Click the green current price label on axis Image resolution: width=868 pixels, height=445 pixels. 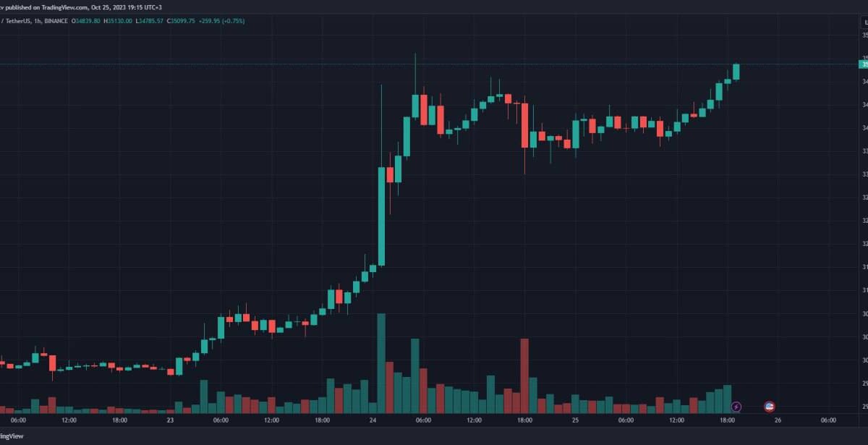[863, 64]
